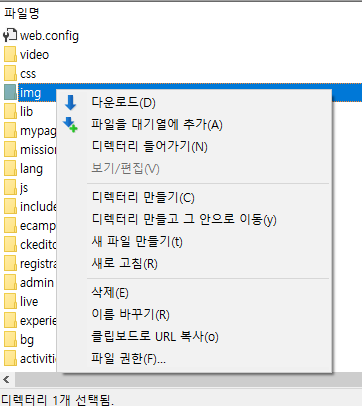Image resolution: width=362 pixels, height=406 pixels.
Task: Click the folder icon beside mypag
Action: pos(10,131)
